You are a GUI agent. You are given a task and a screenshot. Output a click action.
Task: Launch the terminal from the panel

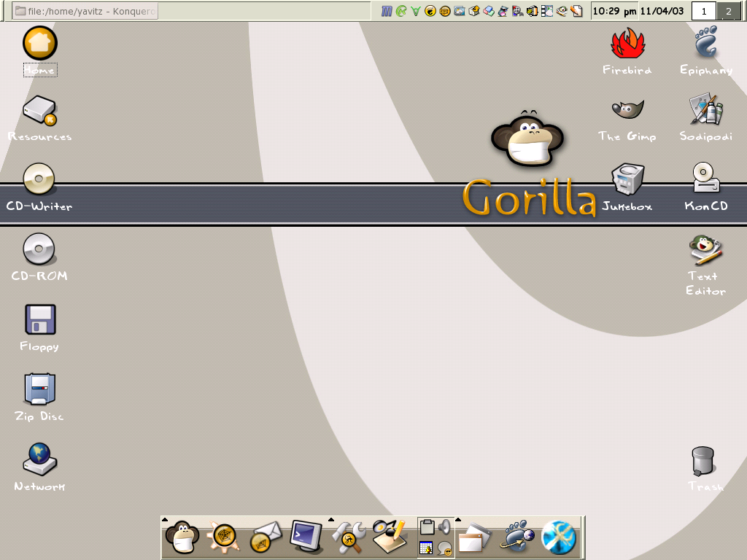306,537
